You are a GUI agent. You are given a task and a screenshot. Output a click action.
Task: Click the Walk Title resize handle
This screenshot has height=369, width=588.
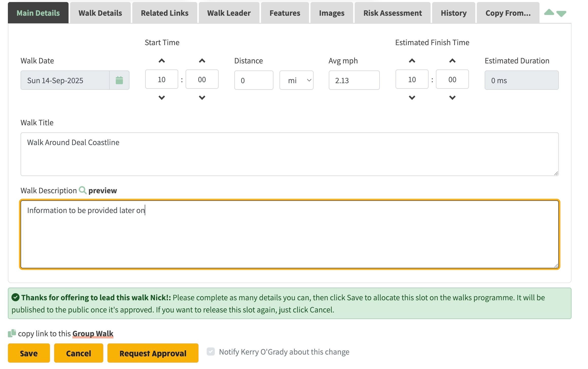coord(556,173)
